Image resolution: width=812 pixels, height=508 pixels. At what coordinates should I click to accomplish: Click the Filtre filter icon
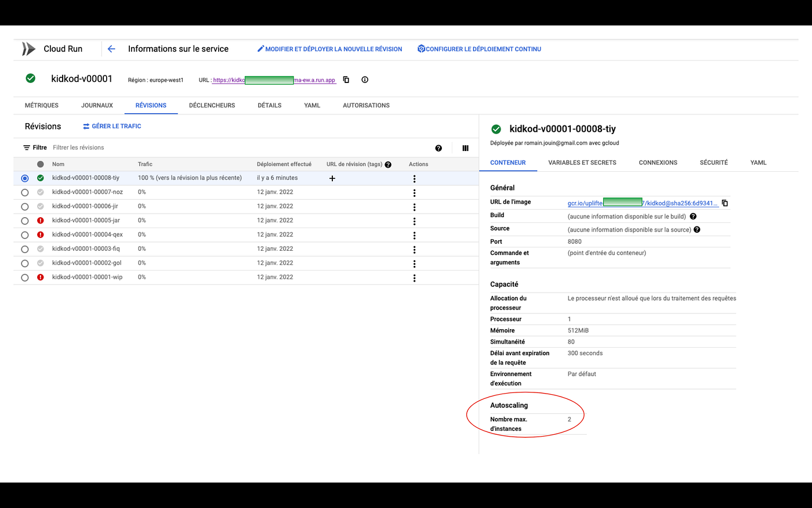click(x=27, y=147)
